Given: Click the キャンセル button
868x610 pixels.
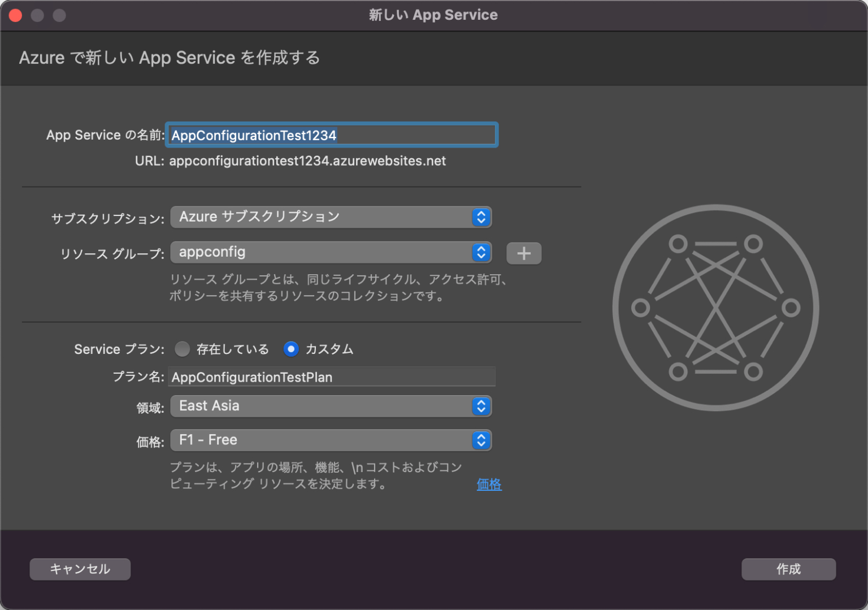Looking at the screenshot, I should tap(80, 569).
